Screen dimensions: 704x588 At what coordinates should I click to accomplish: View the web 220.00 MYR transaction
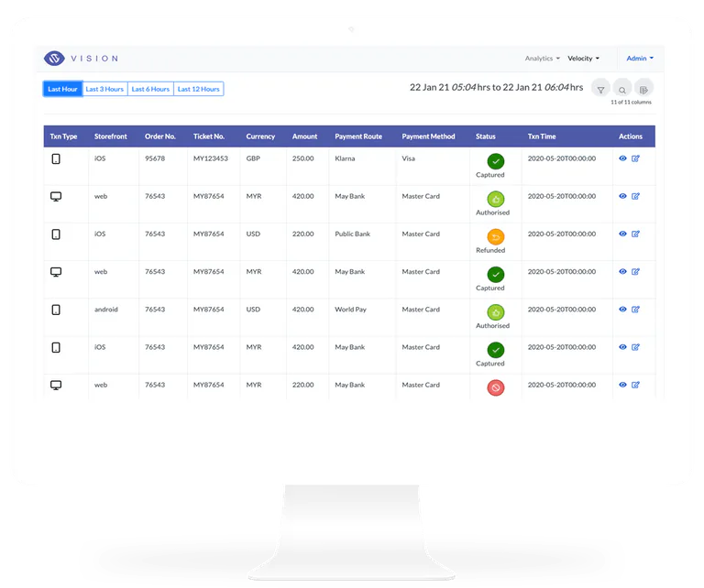(622, 385)
